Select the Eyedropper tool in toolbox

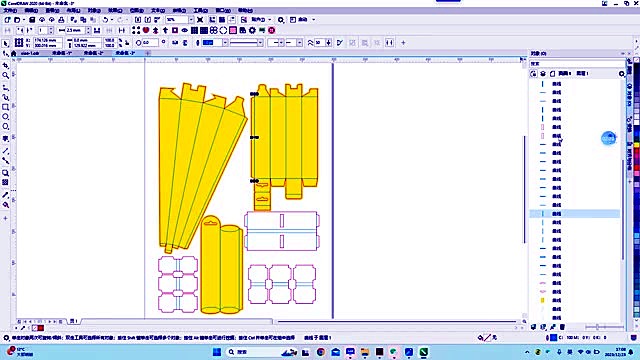pos(5,195)
